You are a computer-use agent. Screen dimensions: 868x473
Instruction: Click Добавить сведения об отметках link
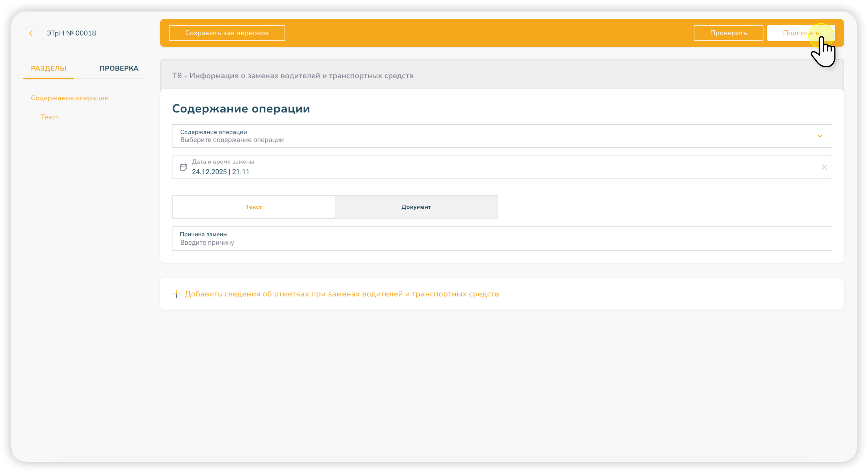click(x=341, y=294)
